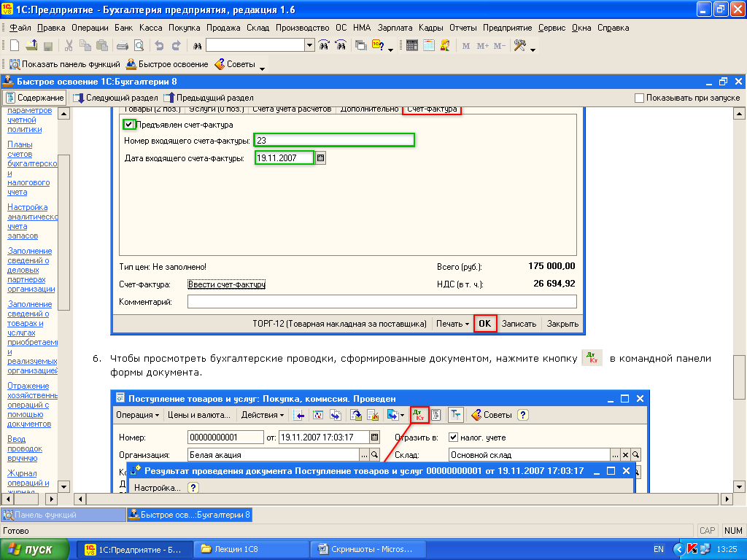Open print preview with the magnifier page icon
The image size is (747, 560).
point(139,46)
